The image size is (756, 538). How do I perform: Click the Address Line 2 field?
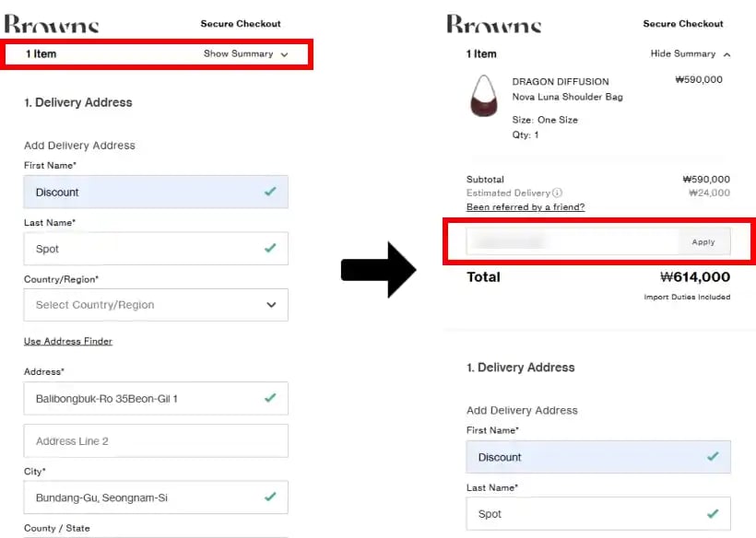(x=156, y=441)
